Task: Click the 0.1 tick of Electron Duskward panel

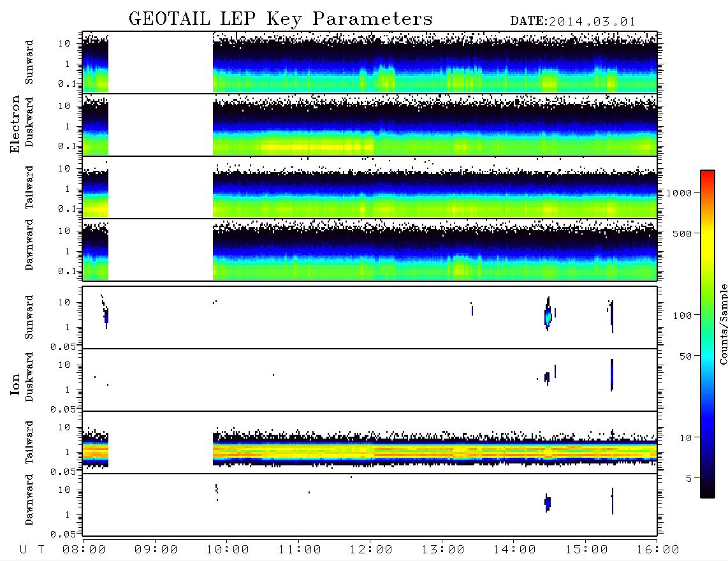Action: tap(68, 146)
